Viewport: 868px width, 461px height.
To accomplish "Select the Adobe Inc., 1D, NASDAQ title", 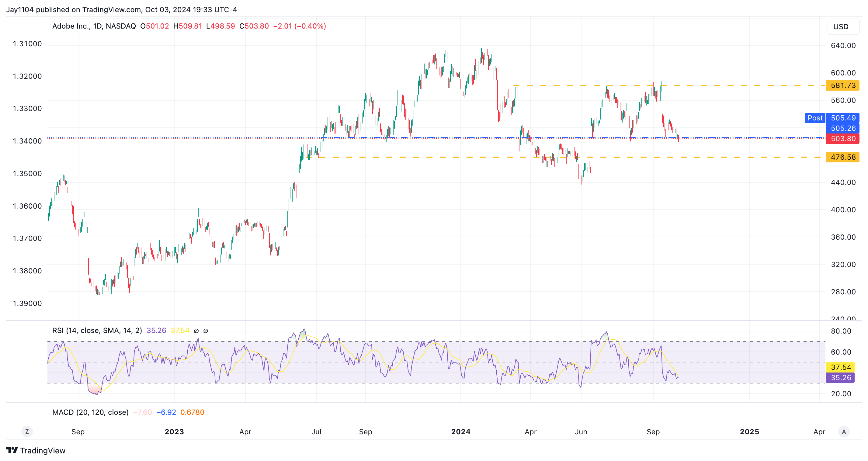I will (94, 26).
